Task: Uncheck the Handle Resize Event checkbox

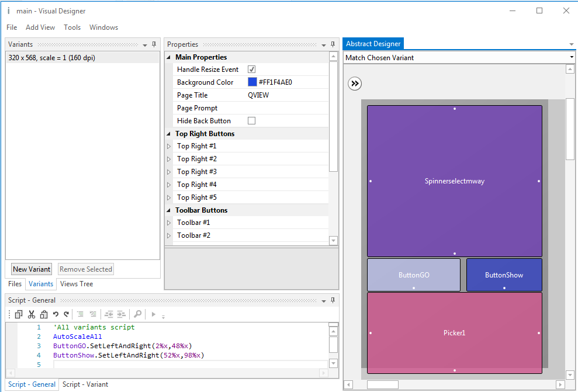Action: pyautogui.click(x=252, y=70)
